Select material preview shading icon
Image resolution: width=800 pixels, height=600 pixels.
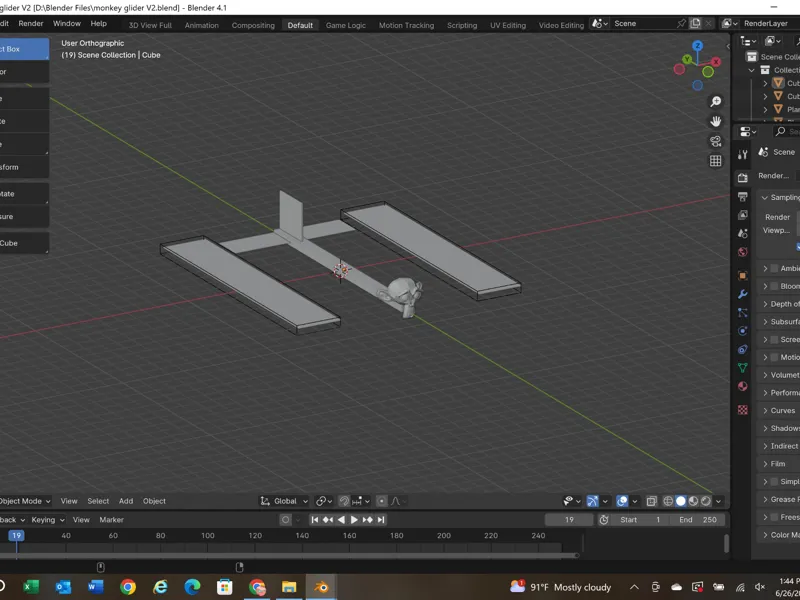(x=693, y=501)
